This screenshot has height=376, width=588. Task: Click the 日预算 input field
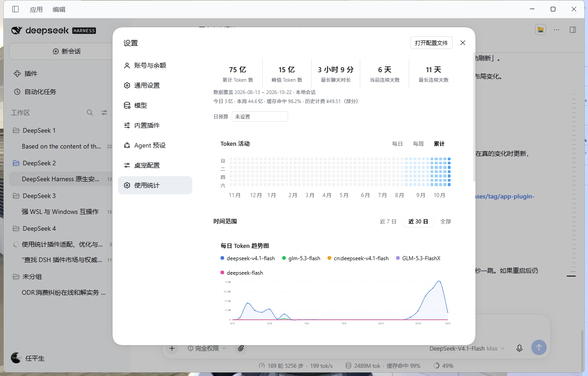[x=260, y=117]
